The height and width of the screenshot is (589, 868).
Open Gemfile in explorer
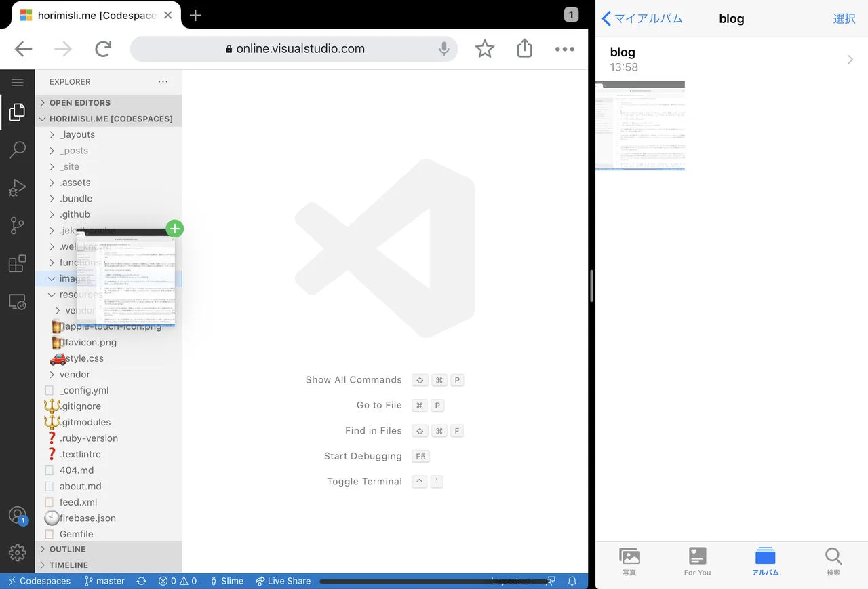click(x=108, y=534)
